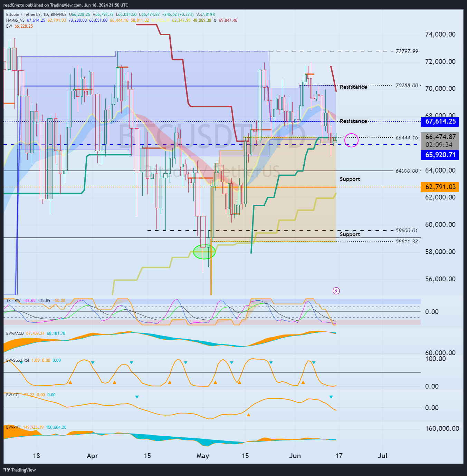Click the 18 date on time axis
Image resolution: width=467 pixels, height=476 pixels.
point(36,456)
